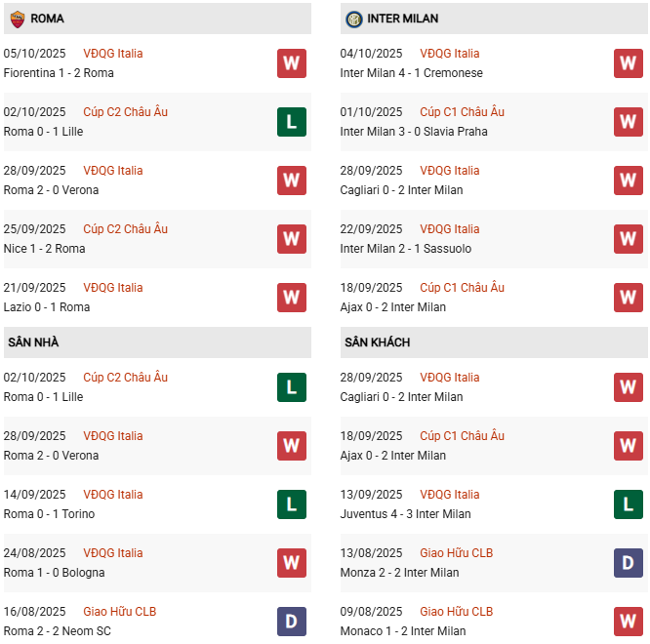Open the VĐQG Italia link dated 22/09/2025

(x=449, y=229)
